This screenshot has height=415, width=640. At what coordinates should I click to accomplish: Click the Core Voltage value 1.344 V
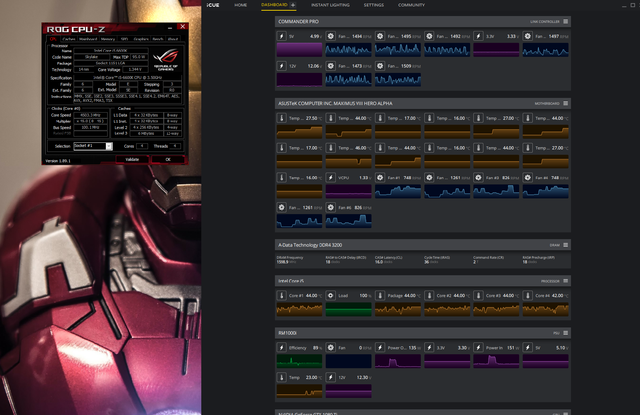tap(135, 70)
